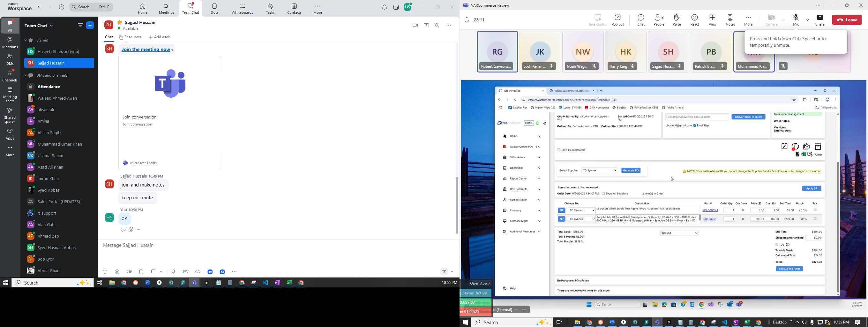Open React options in Teams meeting

[x=694, y=20]
